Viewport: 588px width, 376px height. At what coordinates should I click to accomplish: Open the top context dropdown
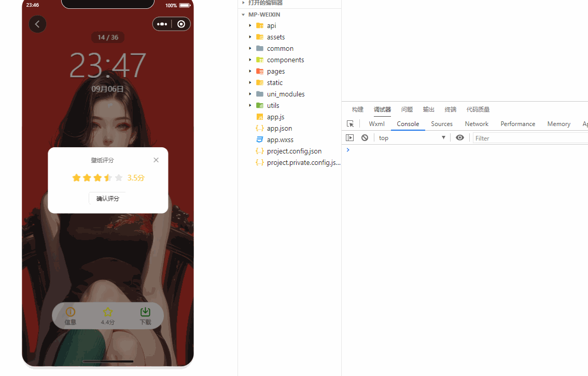coord(412,138)
